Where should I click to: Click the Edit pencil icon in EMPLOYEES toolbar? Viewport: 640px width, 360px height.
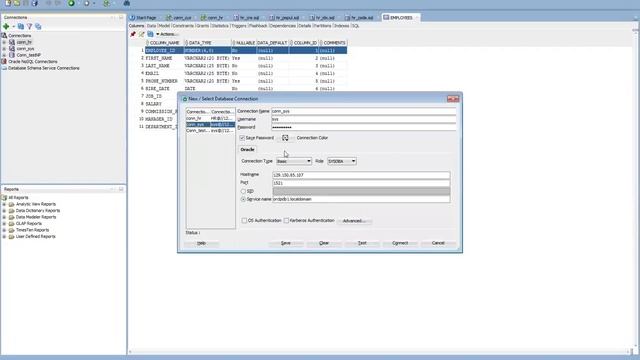point(142,34)
